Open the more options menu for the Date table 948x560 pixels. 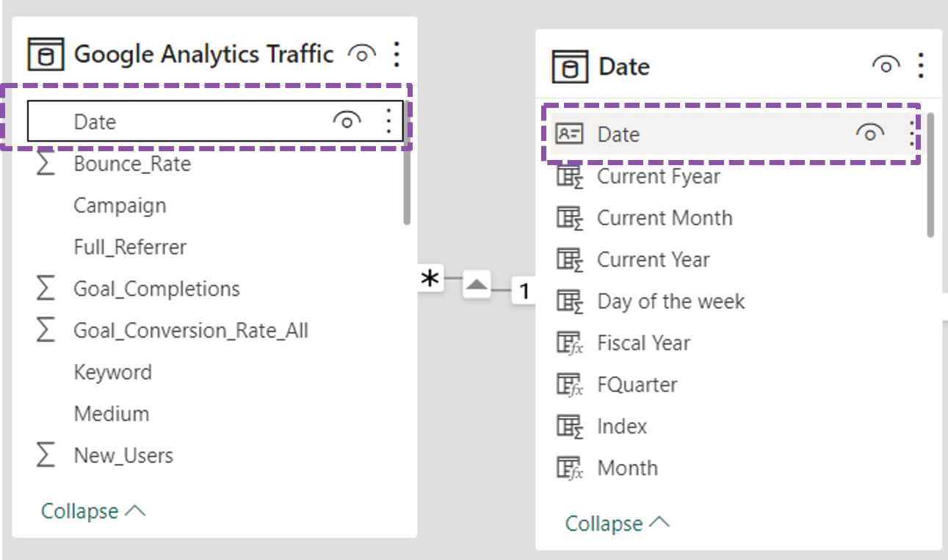click(920, 65)
